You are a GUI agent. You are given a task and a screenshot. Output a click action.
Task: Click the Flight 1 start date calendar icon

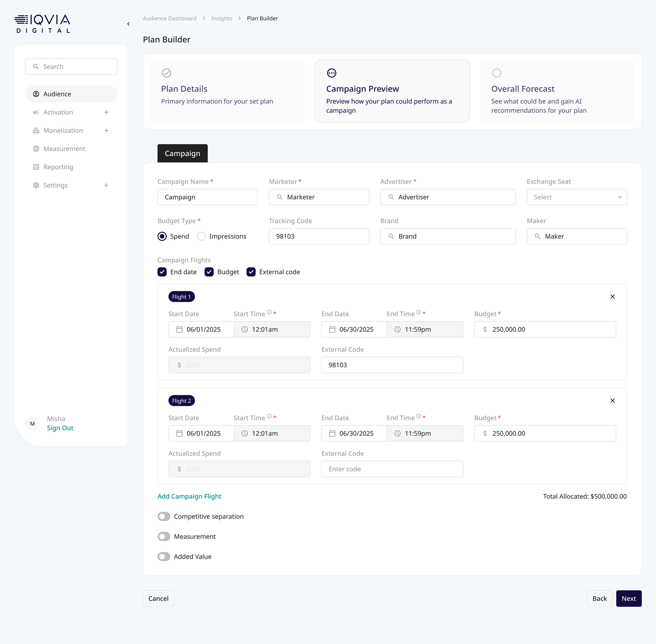[179, 329]
